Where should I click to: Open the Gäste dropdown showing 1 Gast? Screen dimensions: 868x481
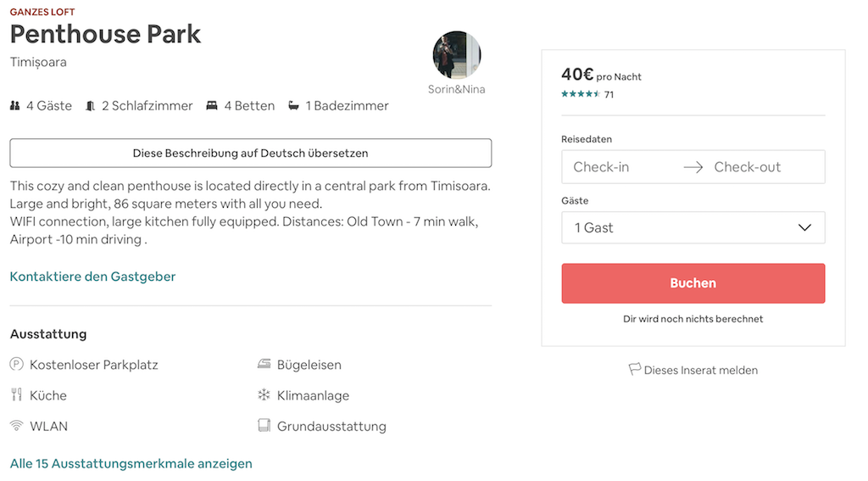coord(678,227)
